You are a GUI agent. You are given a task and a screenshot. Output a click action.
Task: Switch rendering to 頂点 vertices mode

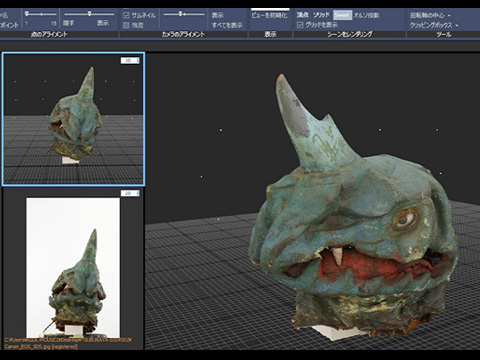click(x=303, y=15)
